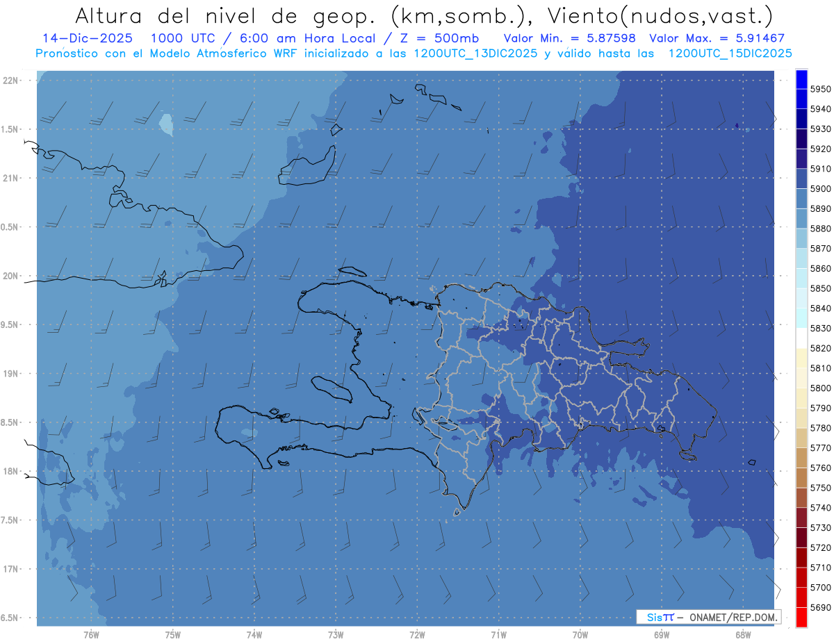Click the longitude label 69W
The height and width of the screenshot is (644, 834).
click(661, 635)
